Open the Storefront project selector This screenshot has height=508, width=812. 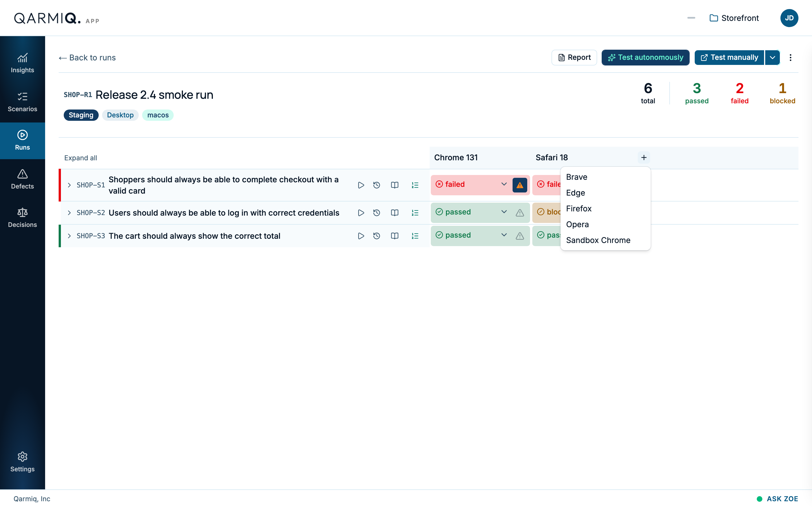(734, 18)
